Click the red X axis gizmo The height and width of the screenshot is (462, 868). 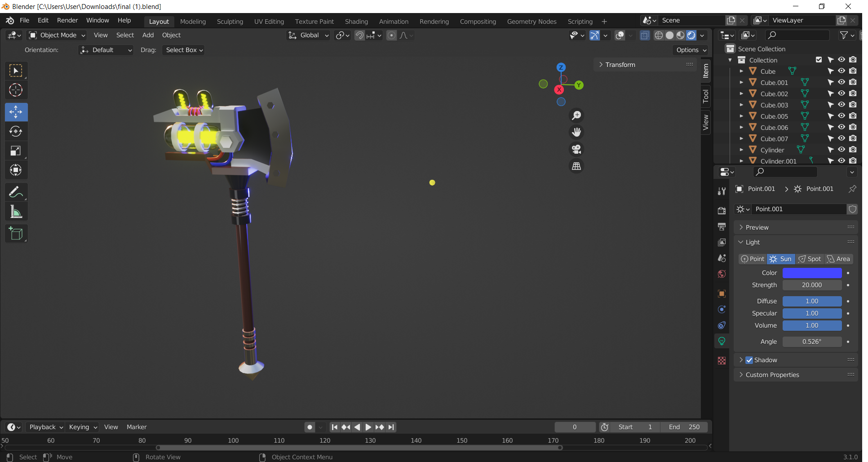tap(559, 89)
